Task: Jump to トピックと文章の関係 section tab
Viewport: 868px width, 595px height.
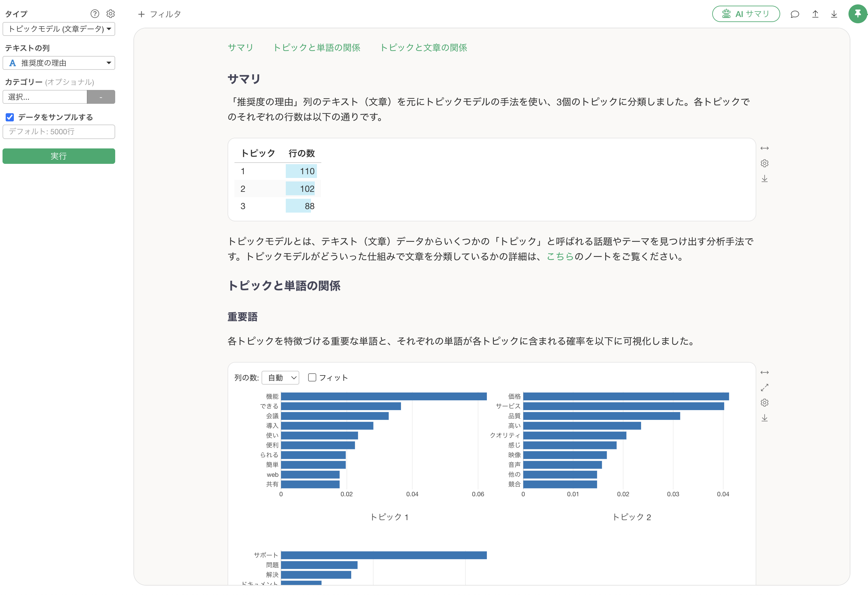Action: (x=424, y=47)
